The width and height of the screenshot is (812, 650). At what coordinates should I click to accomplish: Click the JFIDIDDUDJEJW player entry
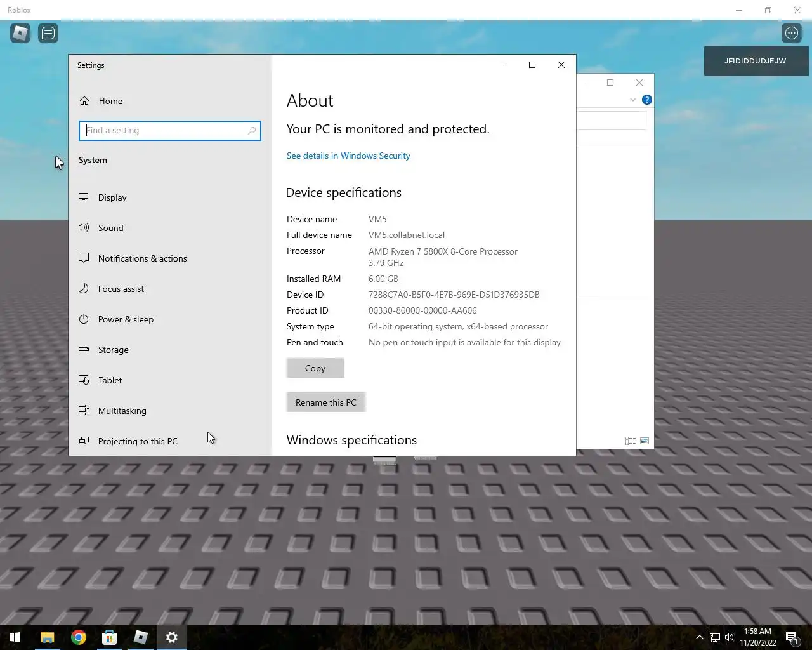[x=756, y=61]
